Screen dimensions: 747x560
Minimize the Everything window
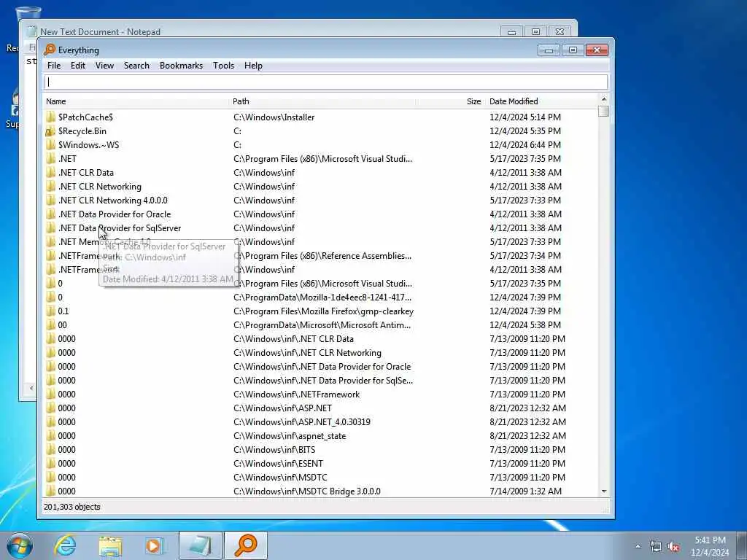(549, 50)
